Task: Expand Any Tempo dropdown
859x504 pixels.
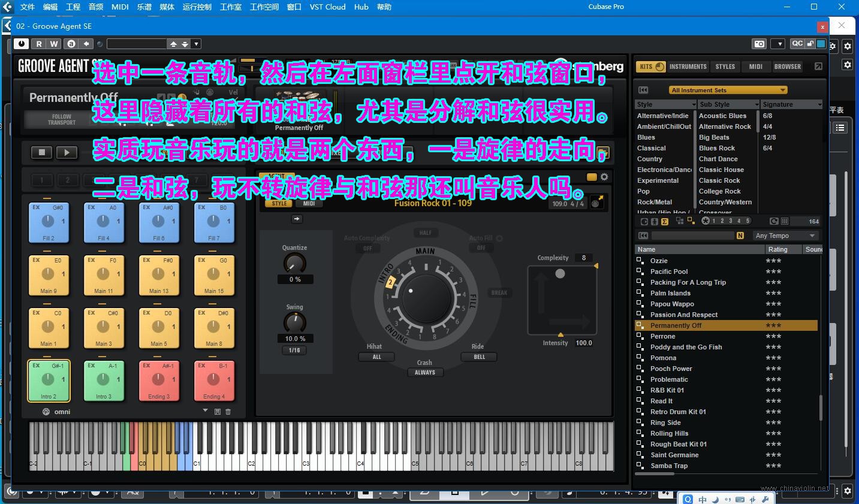Action: pos(786,236)
